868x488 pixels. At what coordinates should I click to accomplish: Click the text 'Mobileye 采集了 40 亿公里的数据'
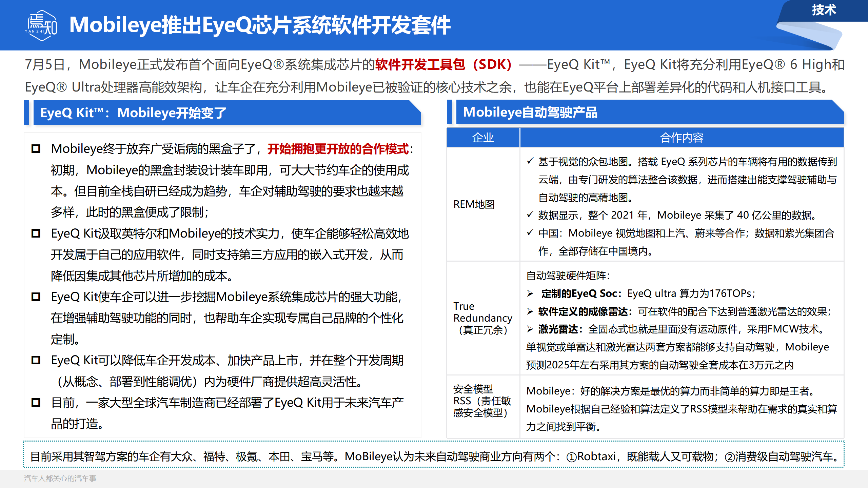point(734,215)
